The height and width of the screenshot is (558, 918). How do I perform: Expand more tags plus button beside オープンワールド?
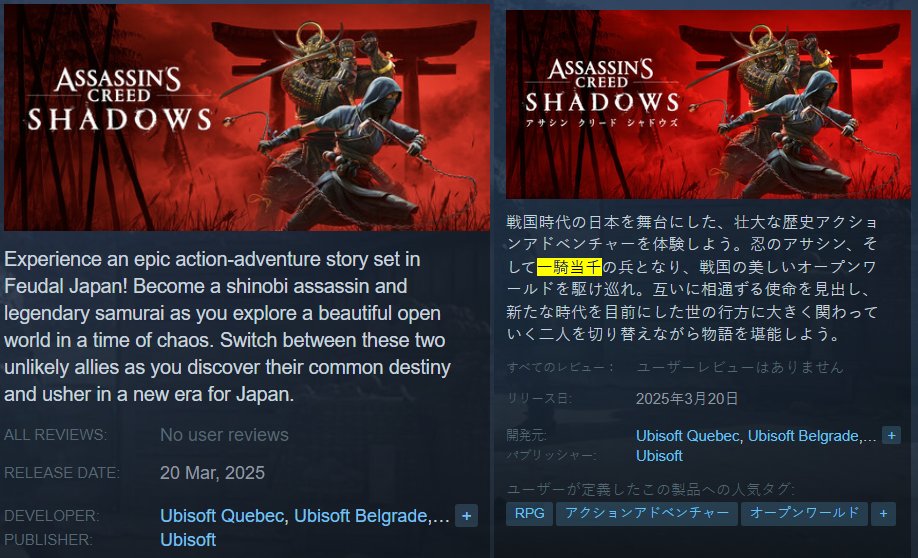point(883,514)
